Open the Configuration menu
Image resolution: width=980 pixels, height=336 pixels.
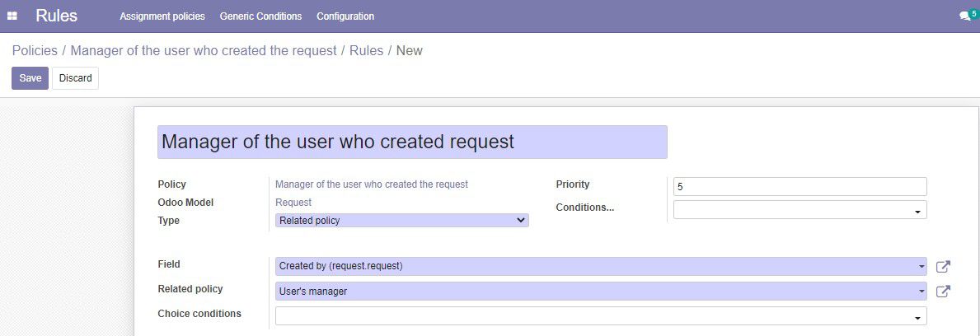(x=345, y=16)
